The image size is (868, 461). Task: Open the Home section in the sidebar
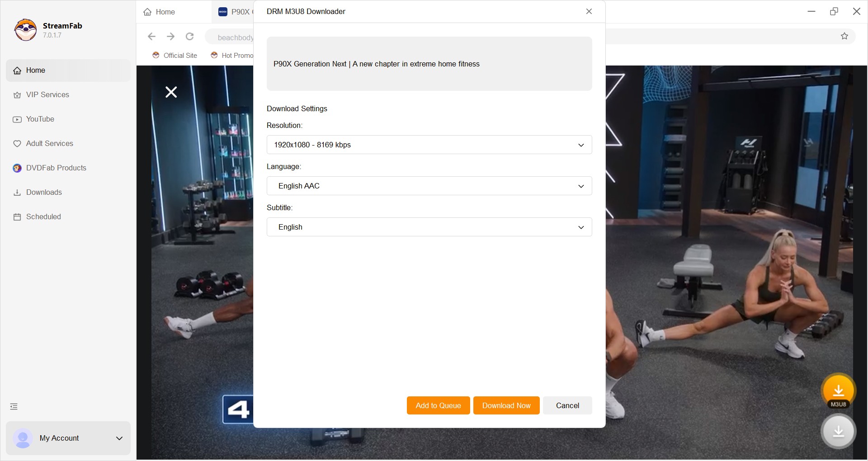36,70
